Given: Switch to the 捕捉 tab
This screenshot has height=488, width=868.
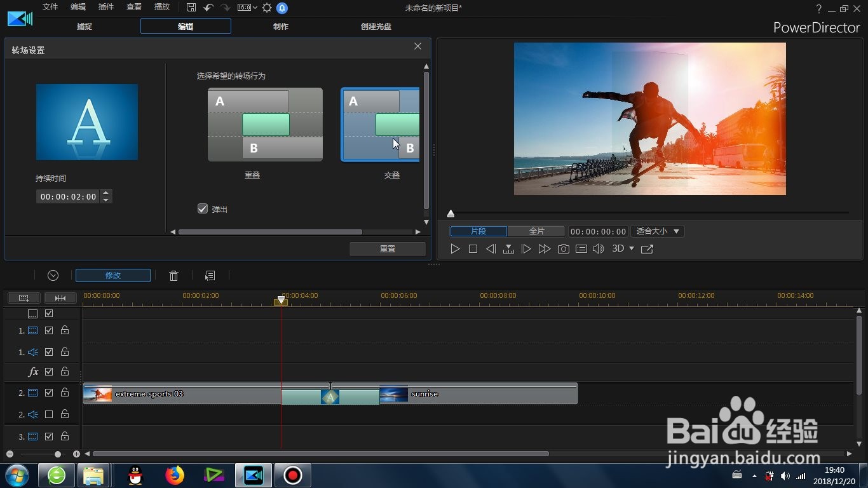Looking at the screenshot, I should tap(85, 26).
